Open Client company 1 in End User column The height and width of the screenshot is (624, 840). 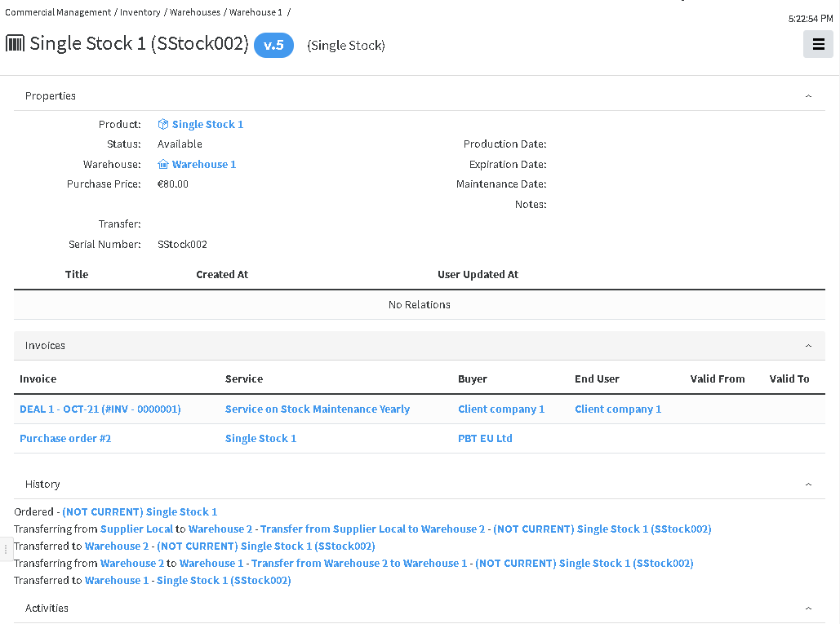(618, 409)
